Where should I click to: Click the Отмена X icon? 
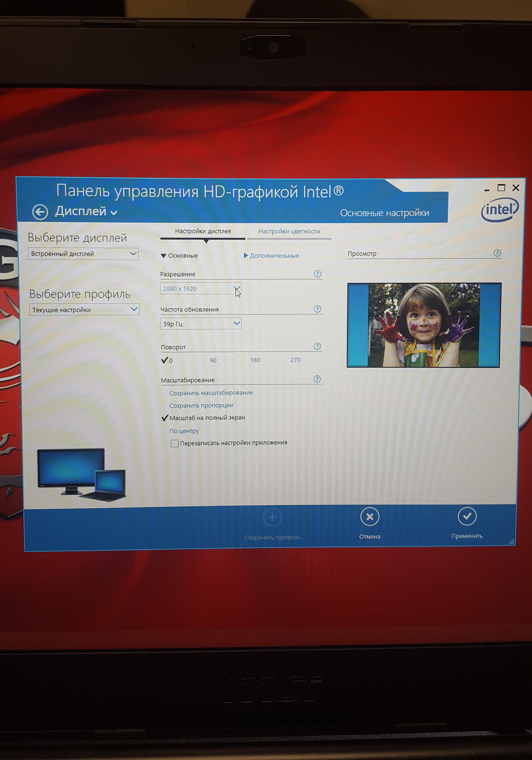point(370,517)
